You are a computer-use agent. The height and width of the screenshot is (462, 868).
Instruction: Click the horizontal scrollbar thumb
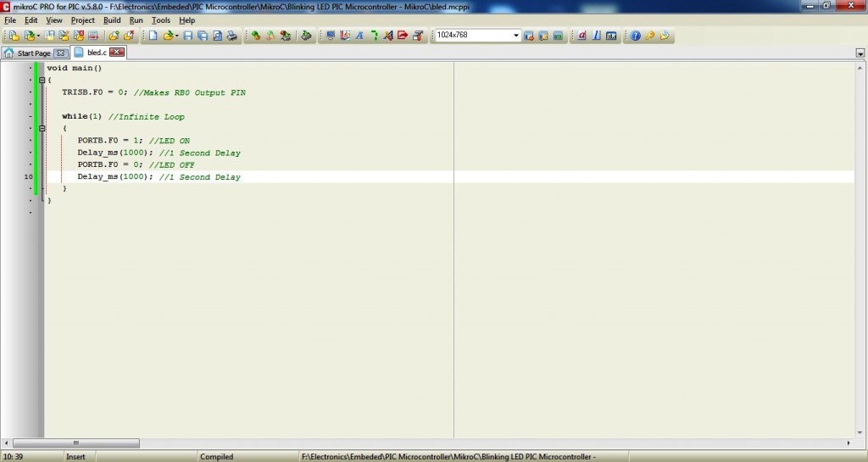[x=75, y=443]
